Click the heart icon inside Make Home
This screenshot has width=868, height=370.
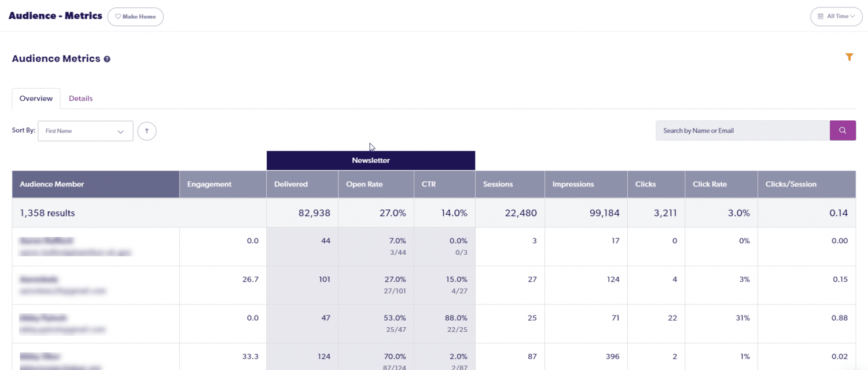pos(117,16)
